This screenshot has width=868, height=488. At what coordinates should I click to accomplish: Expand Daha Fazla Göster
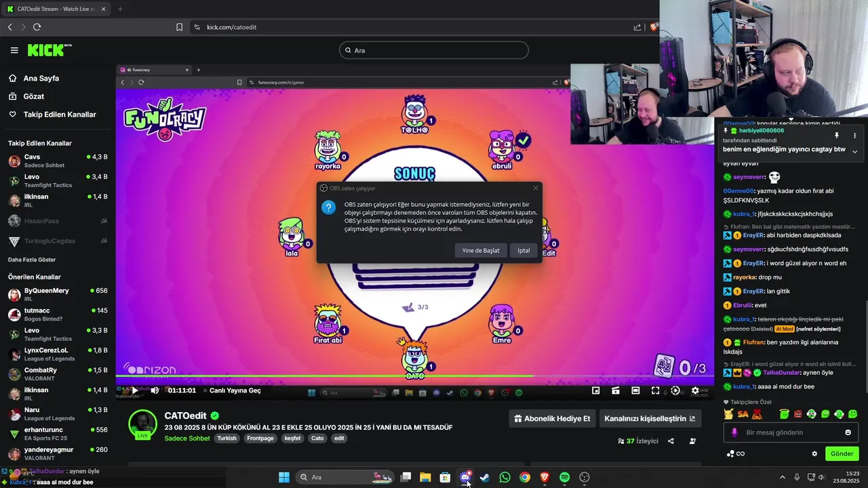(x=32, y=260)
